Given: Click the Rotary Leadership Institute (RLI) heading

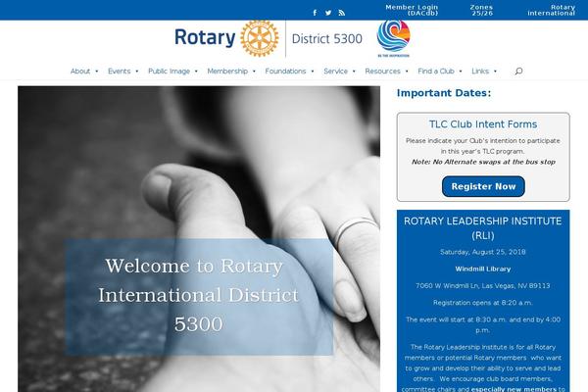Looking at the screenshot, I should tap(482, 228).
